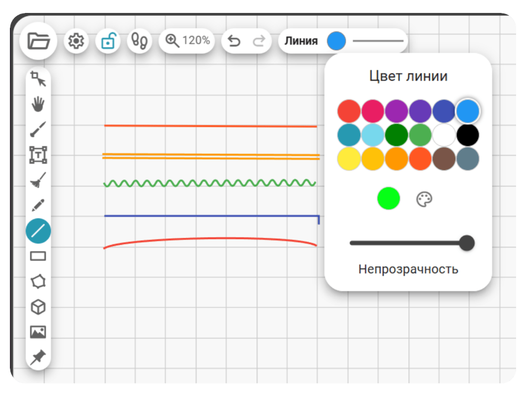Toggle the board lock icon
The width and height of the screenshot is (532, 397).
(x=108, y=41)
